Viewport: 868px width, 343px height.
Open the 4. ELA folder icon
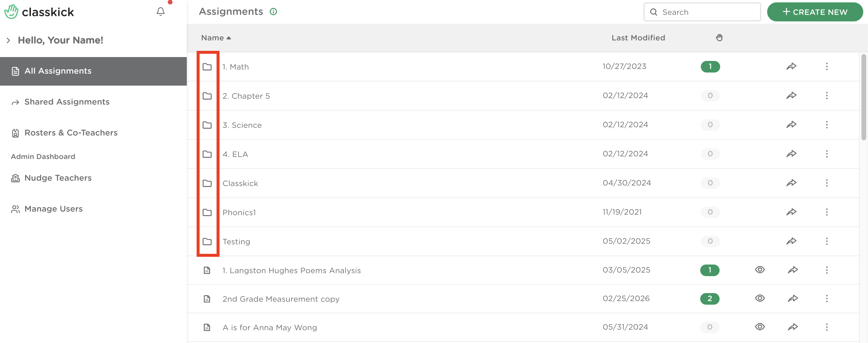[x=207, y=154]
